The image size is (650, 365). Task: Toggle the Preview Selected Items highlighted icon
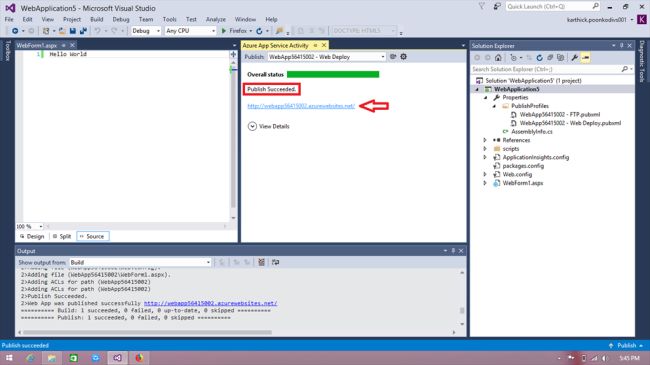pyautogui.click(x=585, y=58)
